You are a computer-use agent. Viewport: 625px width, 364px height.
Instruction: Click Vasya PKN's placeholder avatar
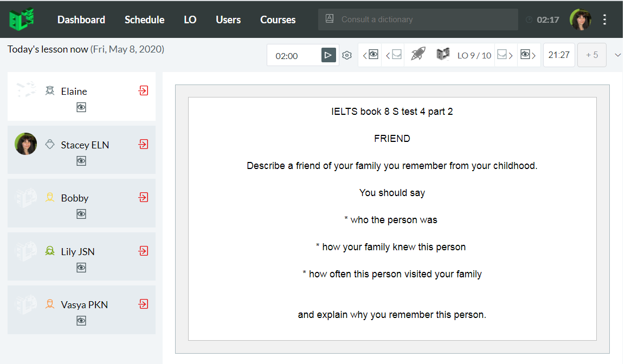[x=26, y=304]
